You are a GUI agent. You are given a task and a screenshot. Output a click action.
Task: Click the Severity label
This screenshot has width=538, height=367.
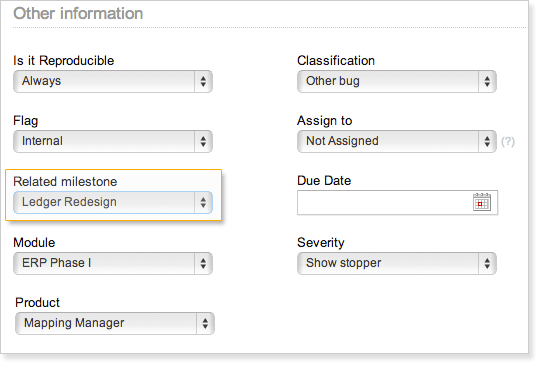point(321,243)
